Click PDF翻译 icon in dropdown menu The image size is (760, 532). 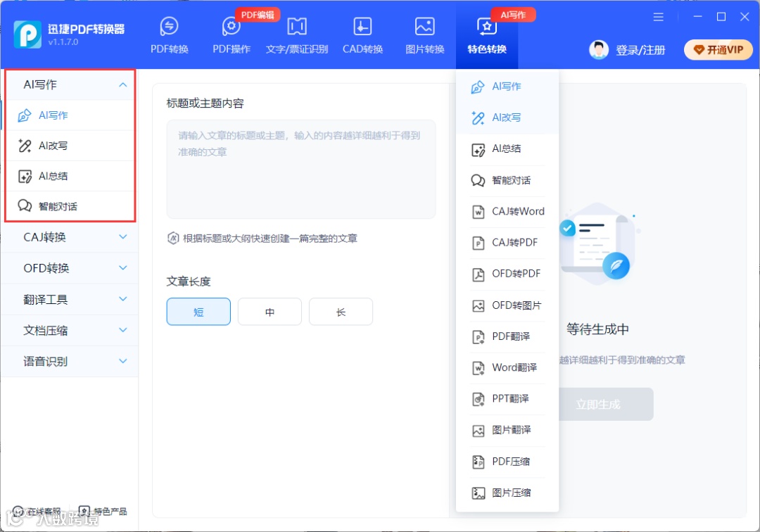478,337
